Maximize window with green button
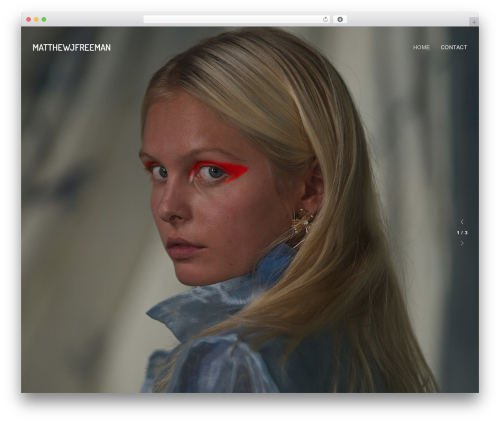 44,19
